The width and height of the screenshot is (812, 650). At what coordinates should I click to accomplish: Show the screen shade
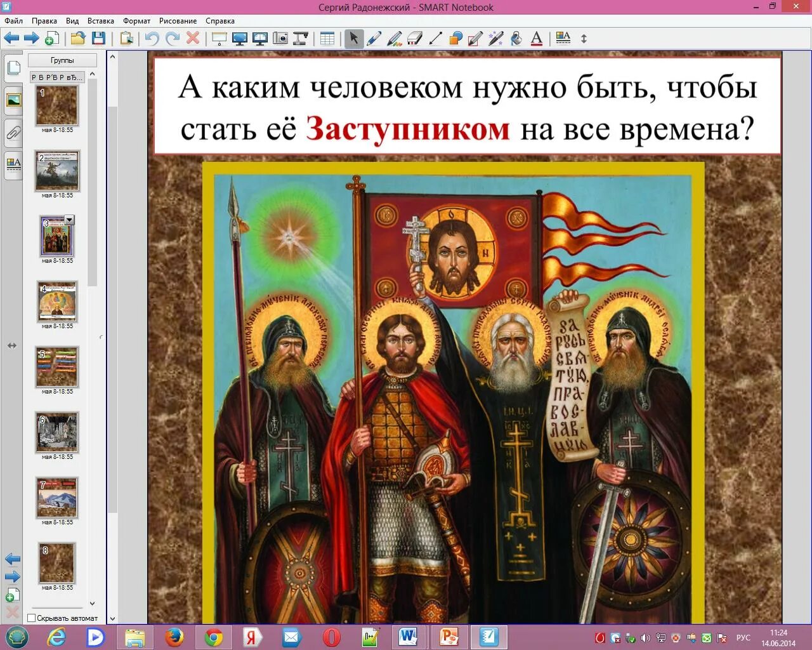[x=219, y=39]
